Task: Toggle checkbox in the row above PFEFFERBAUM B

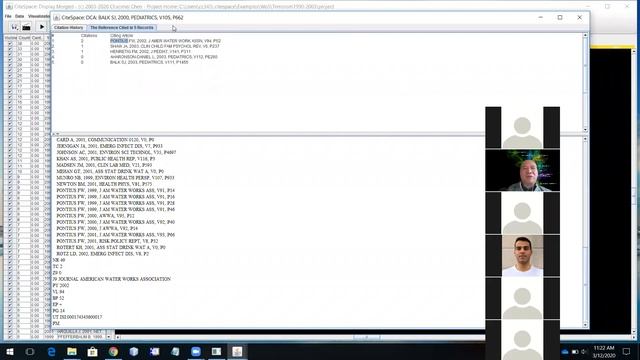Action: (x=10, y=332)
